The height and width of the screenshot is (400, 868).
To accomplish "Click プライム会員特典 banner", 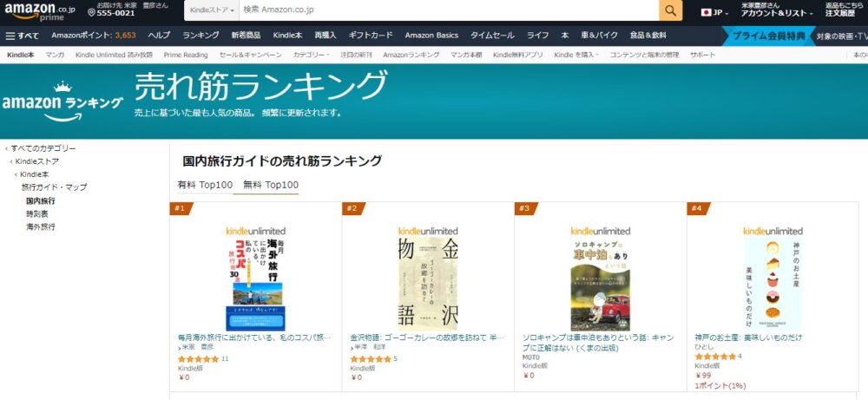I will click(x=768, y=36).
